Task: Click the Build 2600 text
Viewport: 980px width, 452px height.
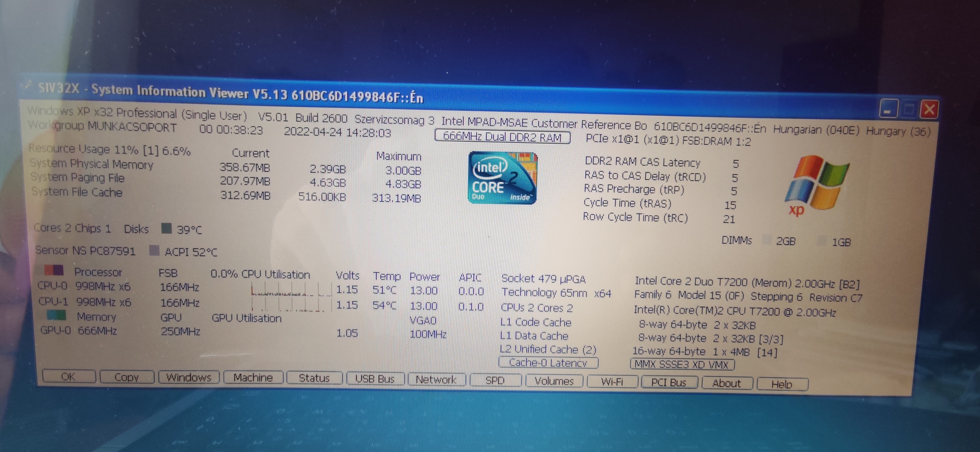Action: (x=321, y=118)
